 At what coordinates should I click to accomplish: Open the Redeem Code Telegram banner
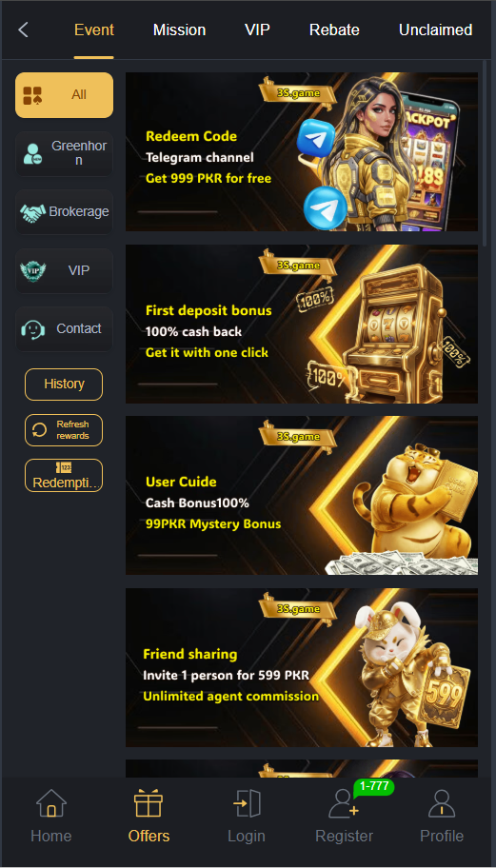point(302,151)
